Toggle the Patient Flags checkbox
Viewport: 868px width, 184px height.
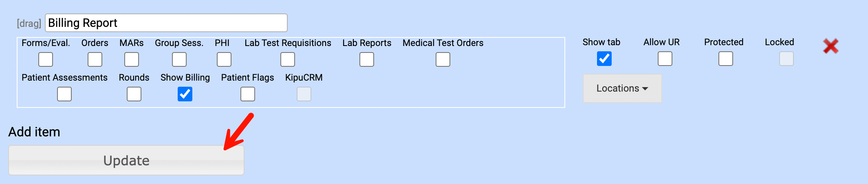(248, 94)
